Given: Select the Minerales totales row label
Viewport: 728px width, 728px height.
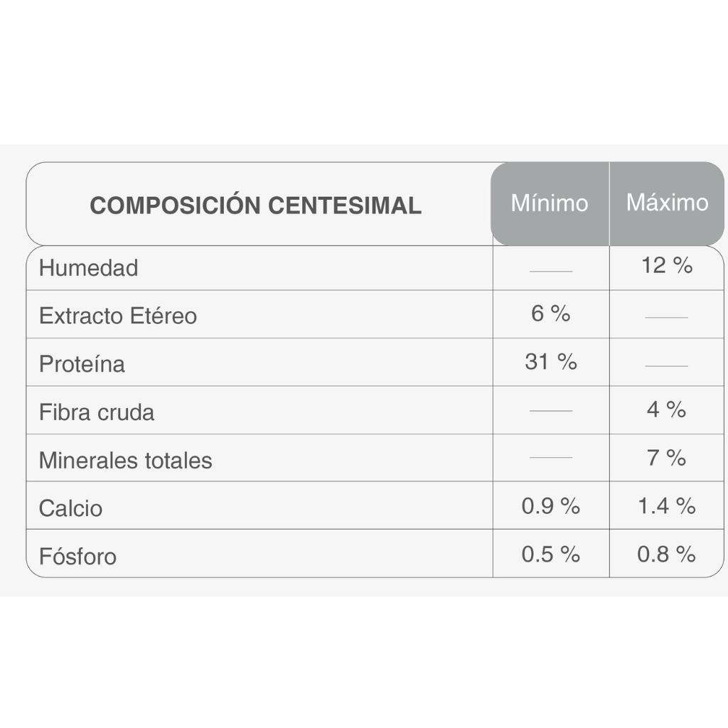Looking at the screenshot, I should click(125, 460).
